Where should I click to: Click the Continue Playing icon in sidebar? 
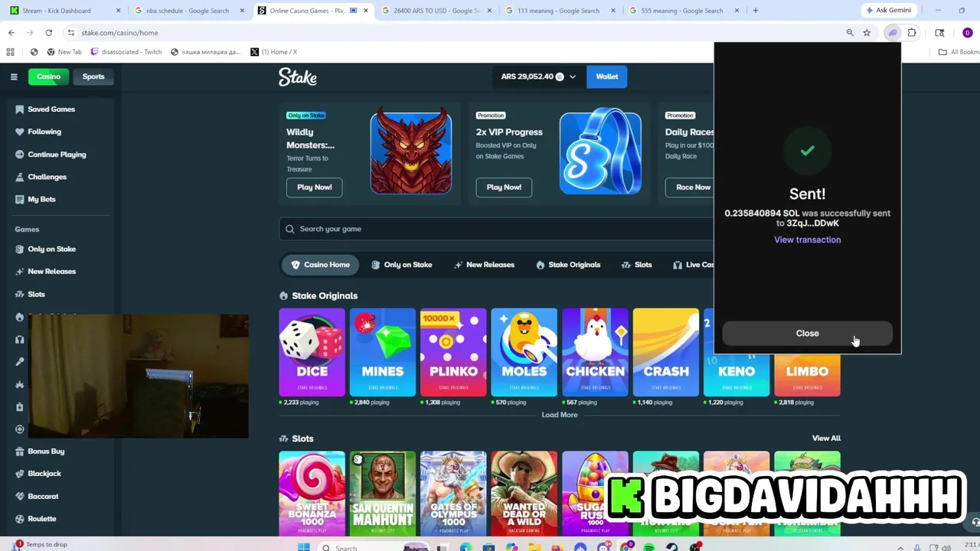coord(20,155)
